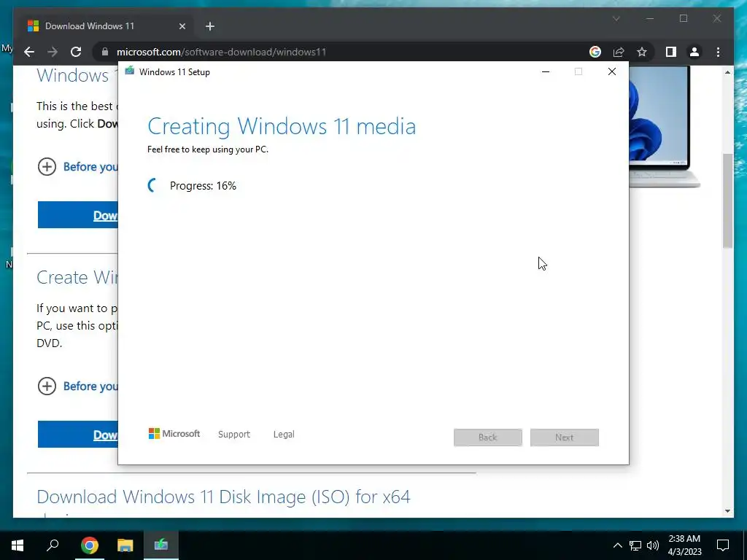Open the Google icon in the address bar

click(x=595, y=52)
